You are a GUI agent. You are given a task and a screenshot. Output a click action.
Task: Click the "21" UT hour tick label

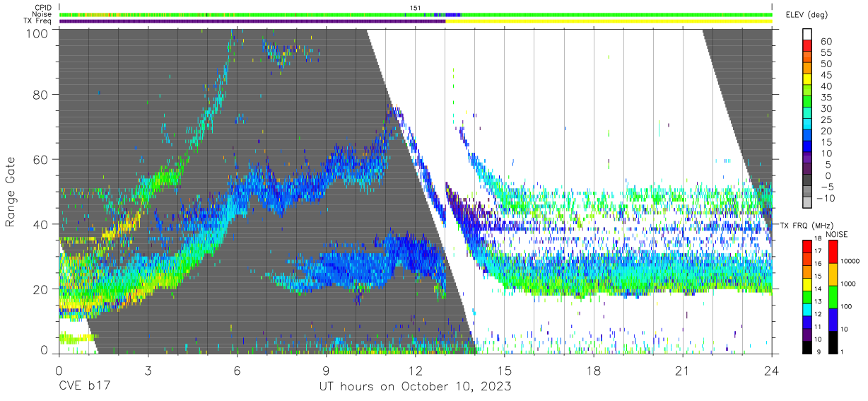click(683, 371)
